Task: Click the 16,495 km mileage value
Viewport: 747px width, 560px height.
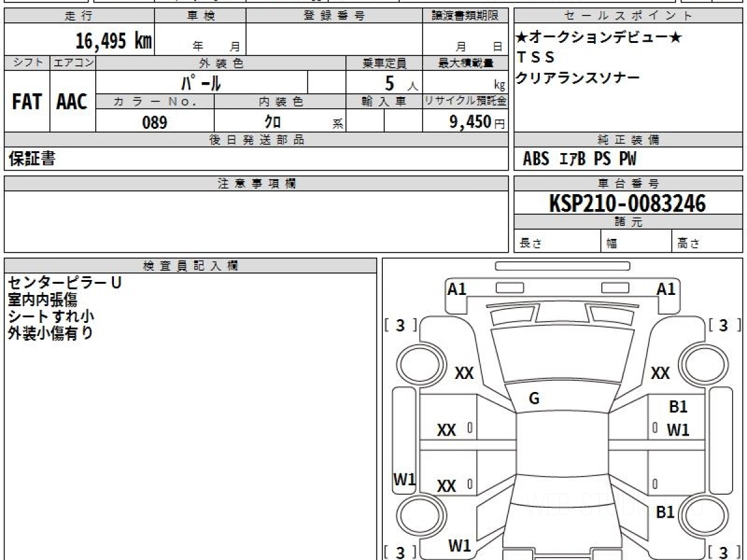Action: pyautogui.click(x=113, y=41)
